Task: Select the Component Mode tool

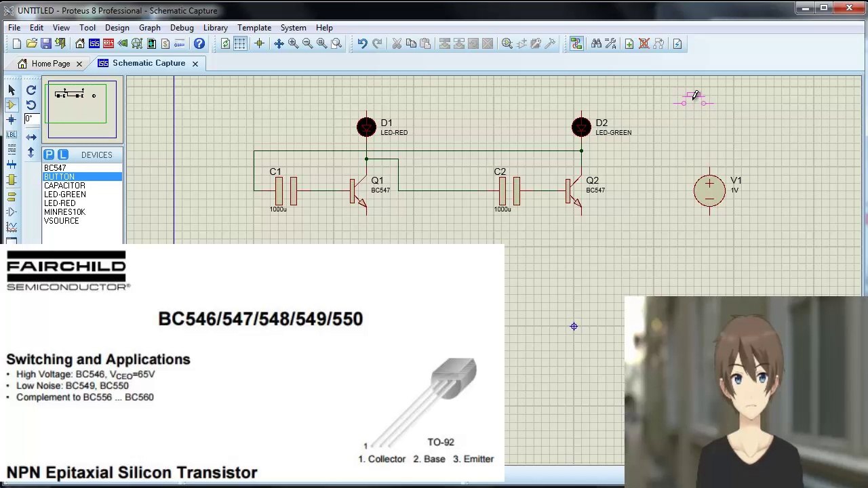Action: pos(12,105)
